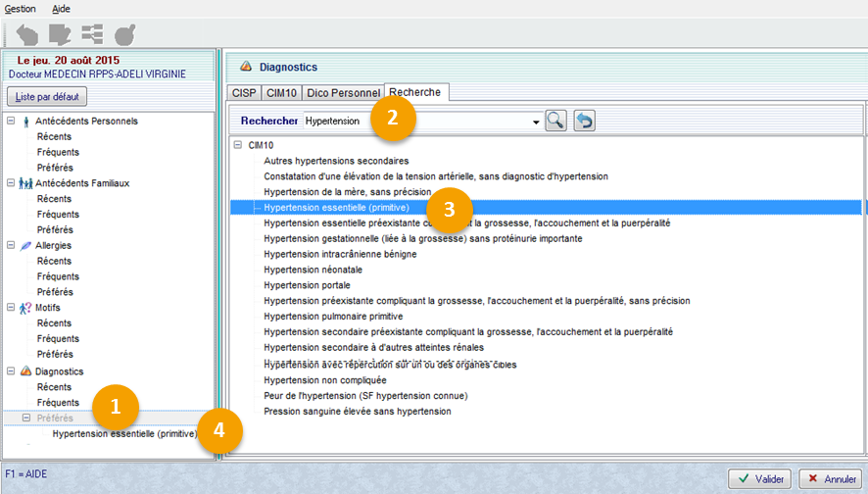Image resolution: width=868 pixels, height=494 pixels.
Task: Click the Annuler button
Action: pyautogui.click(x=830, y=479)
